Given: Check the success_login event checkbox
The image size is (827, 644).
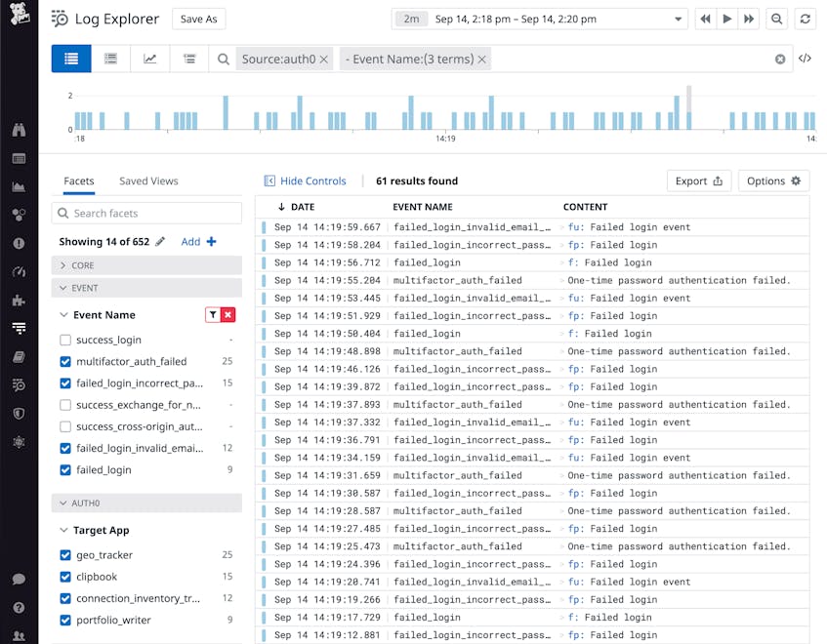Looking at the screenshot, I should pos(65,340).
